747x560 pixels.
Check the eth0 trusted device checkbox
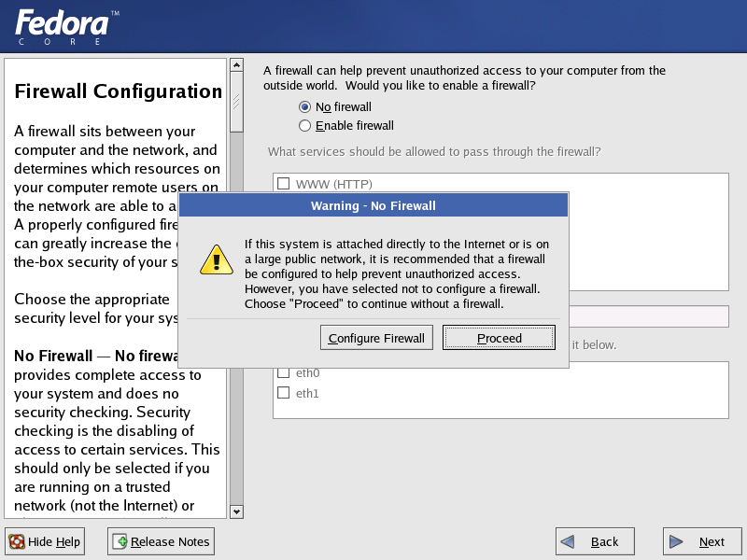(x=284, y=372)
